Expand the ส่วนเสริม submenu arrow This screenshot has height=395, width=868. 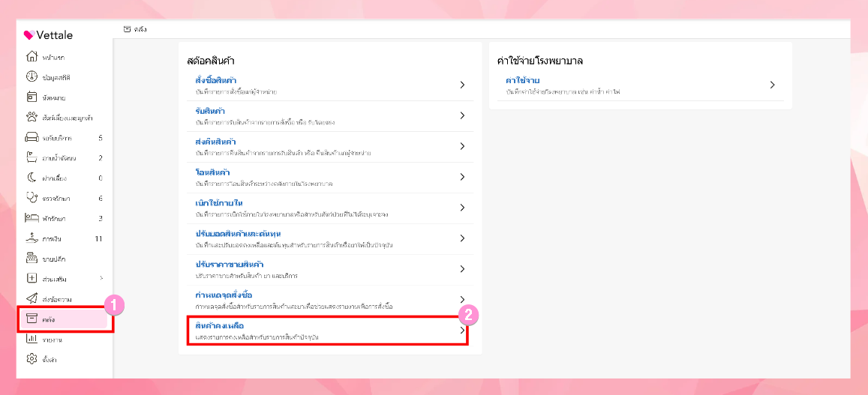click(101, 278)
